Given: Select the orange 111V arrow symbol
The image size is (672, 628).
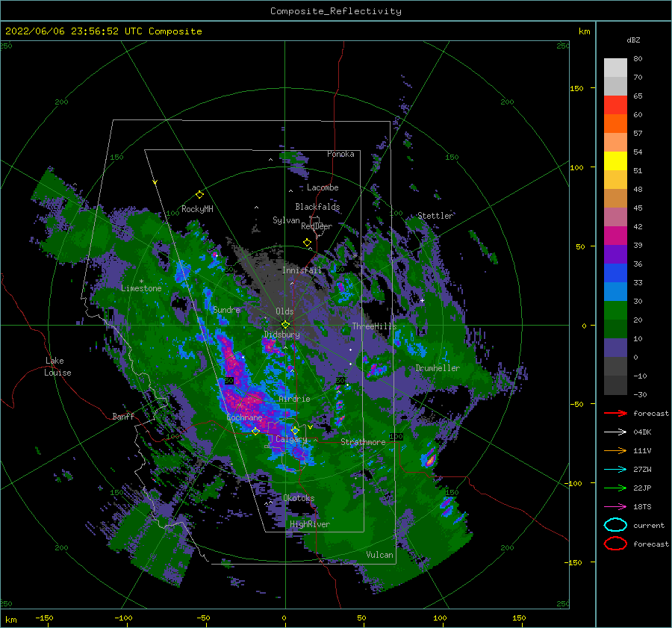Looking at the screenshot, I should click(x=615, y=450).
